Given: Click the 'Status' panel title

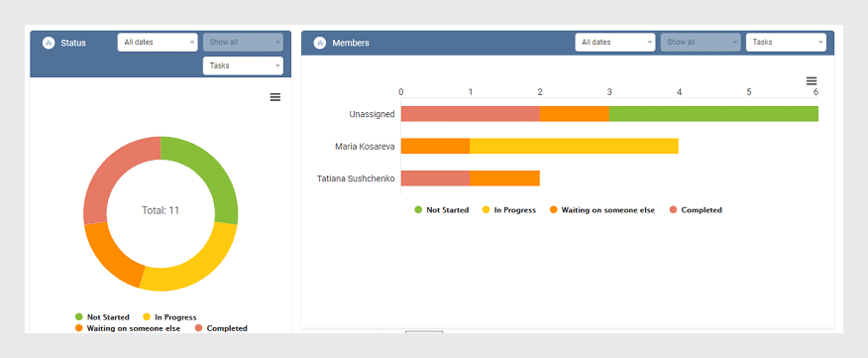Looking at the screenshot, I should (x=73, y=43).
